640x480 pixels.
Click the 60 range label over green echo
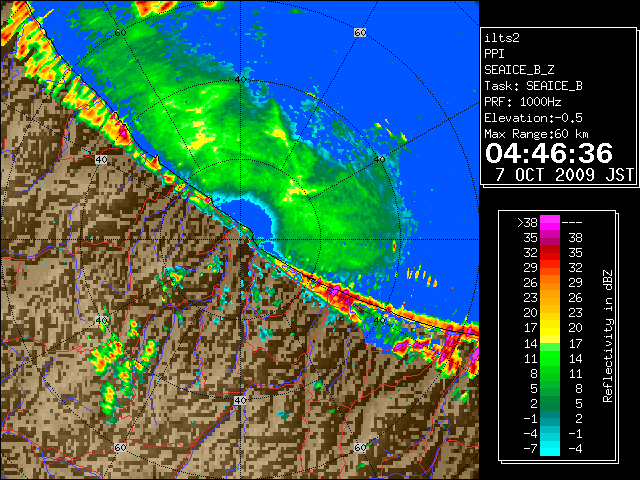pos(120,32)
